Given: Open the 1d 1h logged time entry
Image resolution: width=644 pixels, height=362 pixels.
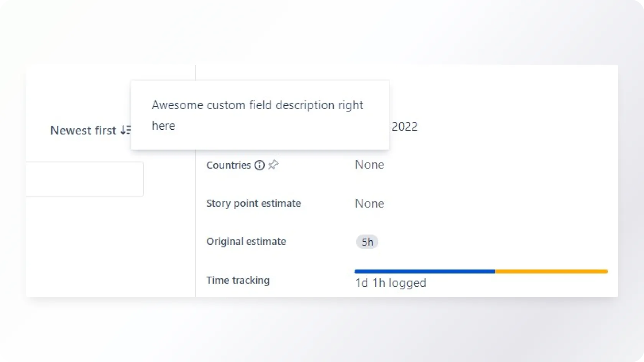Looking at the screenshot, I should click(391, 283).
